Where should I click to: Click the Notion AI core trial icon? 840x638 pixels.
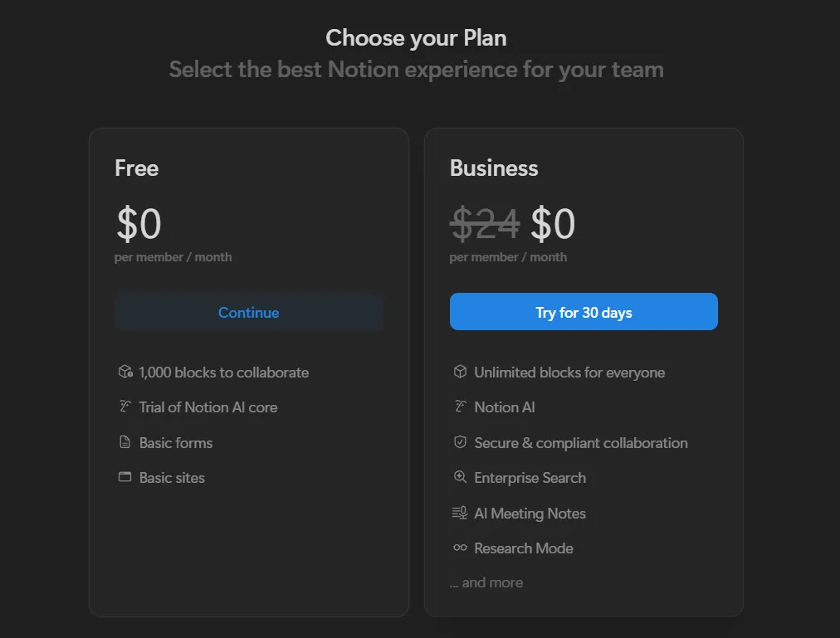(x=125, y=407)
